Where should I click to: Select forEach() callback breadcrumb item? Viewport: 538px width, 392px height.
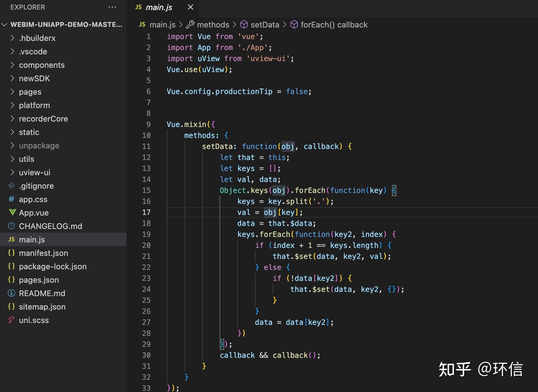334,24
